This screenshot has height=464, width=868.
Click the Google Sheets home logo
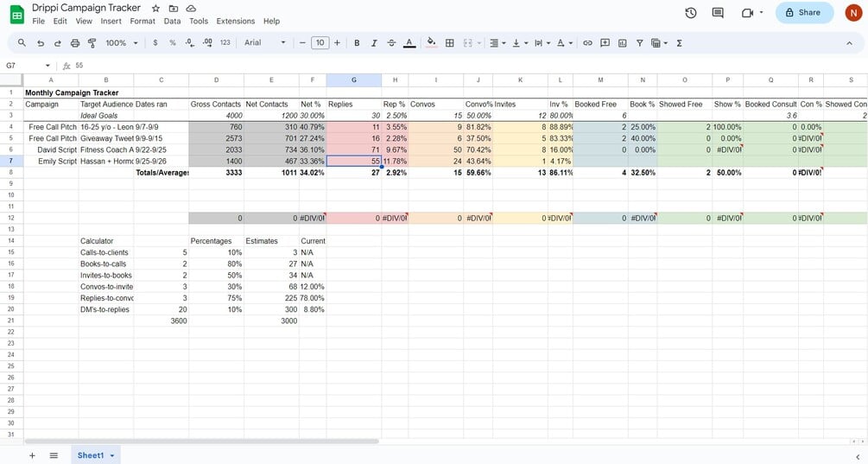pyautogui.click(x=17, y=15)
